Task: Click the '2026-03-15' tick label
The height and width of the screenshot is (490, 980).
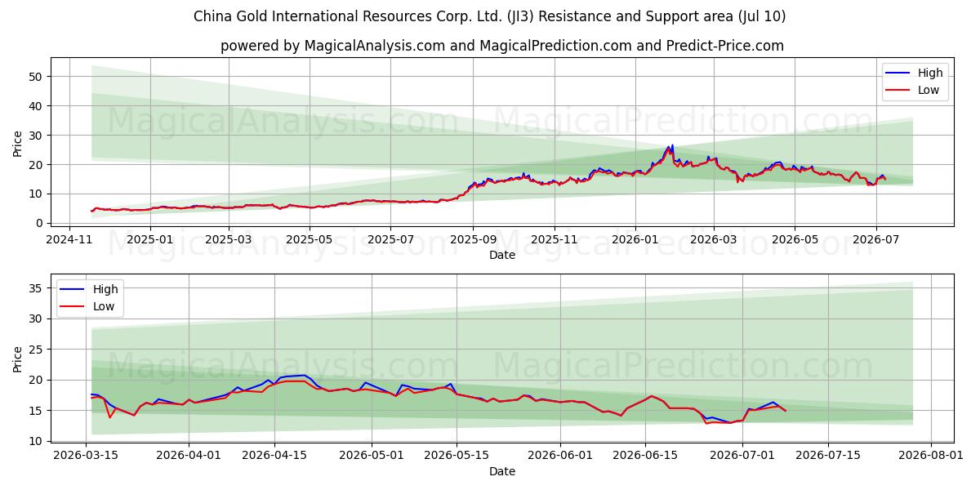Action: [x=86, y=456]
